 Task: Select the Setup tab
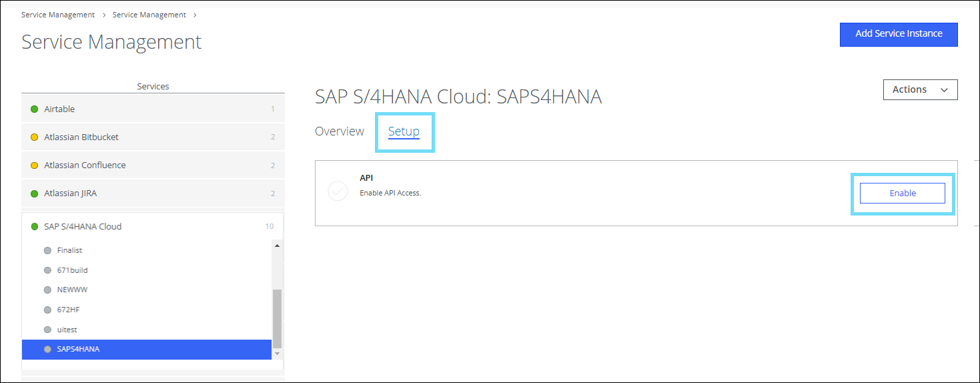pyautogui.click(x=404, y=131)
